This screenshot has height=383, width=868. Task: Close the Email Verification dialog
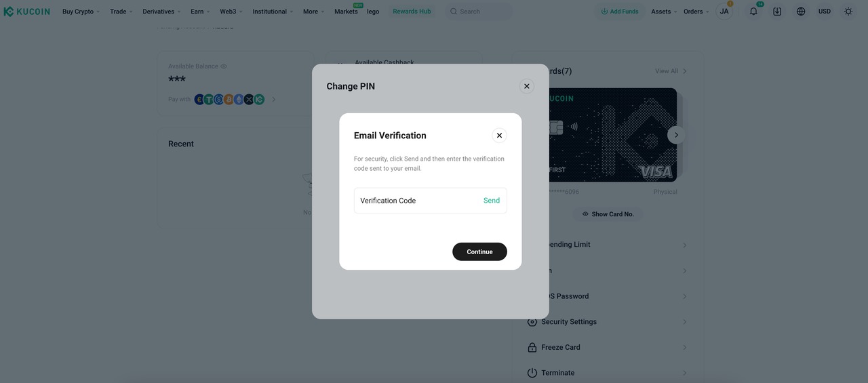tap(499, 136)
